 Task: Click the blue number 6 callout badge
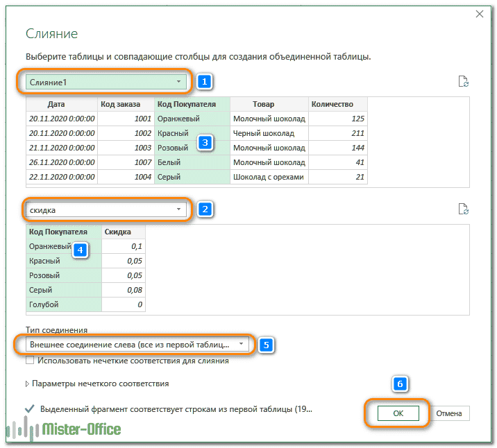point(399,384)
